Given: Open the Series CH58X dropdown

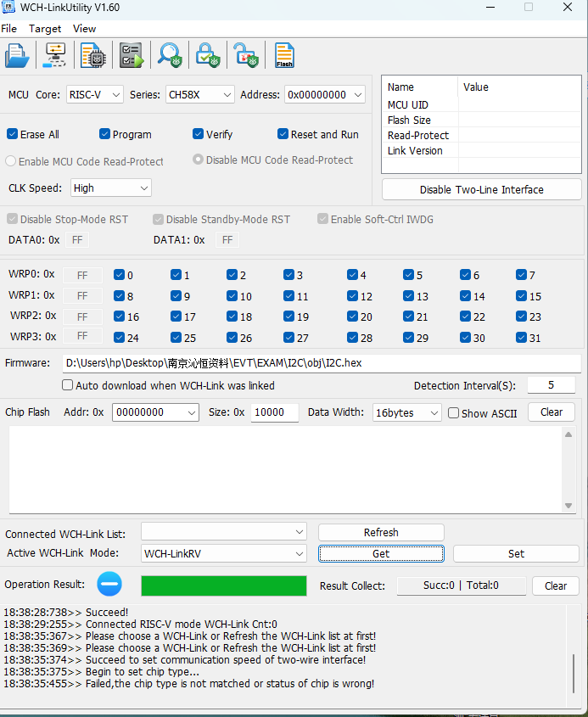Looking at the screenshot, I should [199, 94].
